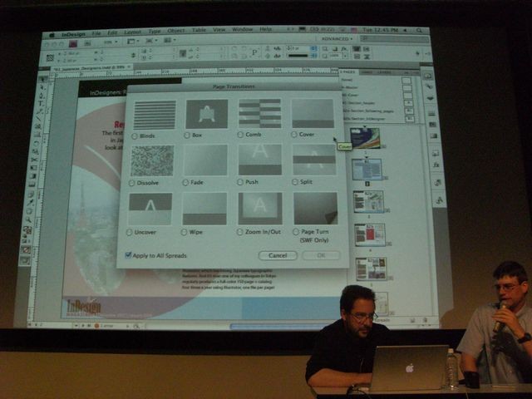This screenshot has width=532, height=399.
Task: Pick the Fade transition radio button
Action: coord(185,183)
